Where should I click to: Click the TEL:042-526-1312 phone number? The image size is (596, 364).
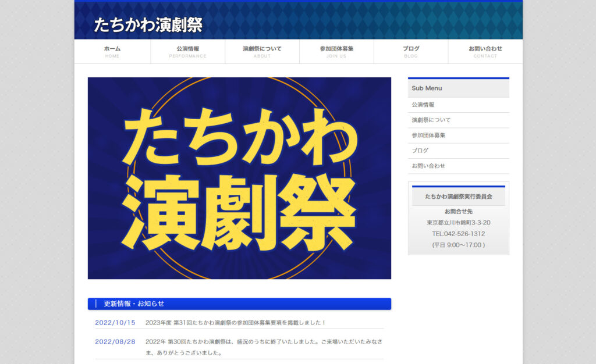(x=458, y=234)
